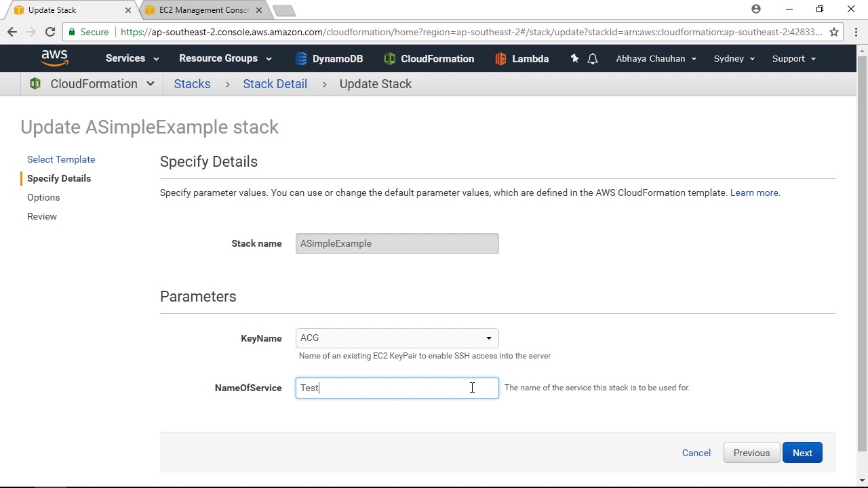Viewport: 868px width, 488px height.
Task: Expand the Resource Groups menu
Action: point(225,58)
